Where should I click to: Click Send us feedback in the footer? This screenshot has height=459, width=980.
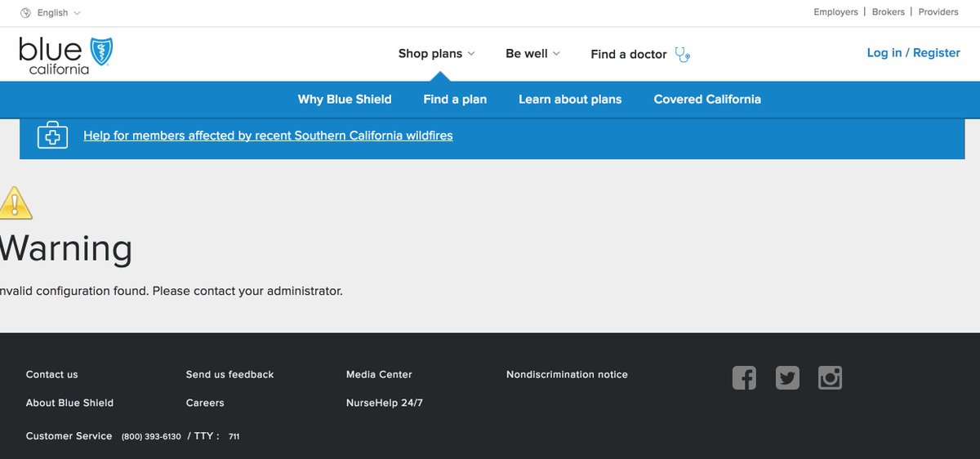(x=229, y=375)
